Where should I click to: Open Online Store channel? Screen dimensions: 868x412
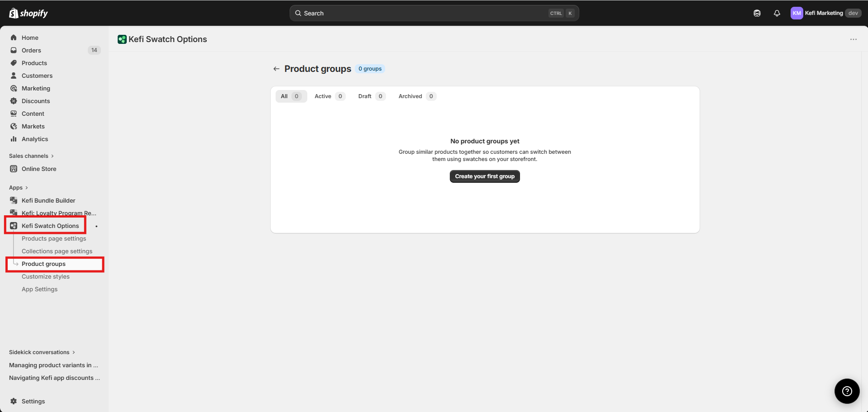pos(39,169)
